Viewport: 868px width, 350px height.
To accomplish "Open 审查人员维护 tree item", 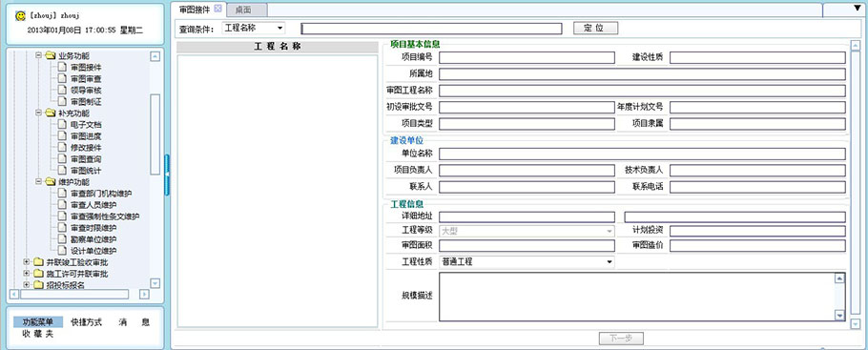I will [93, 205].
